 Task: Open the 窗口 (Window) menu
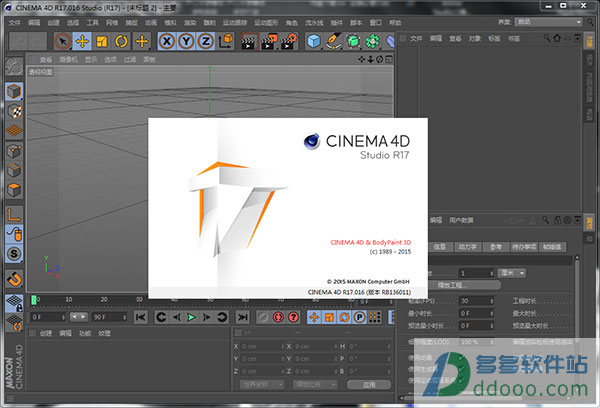pos(375,23)
